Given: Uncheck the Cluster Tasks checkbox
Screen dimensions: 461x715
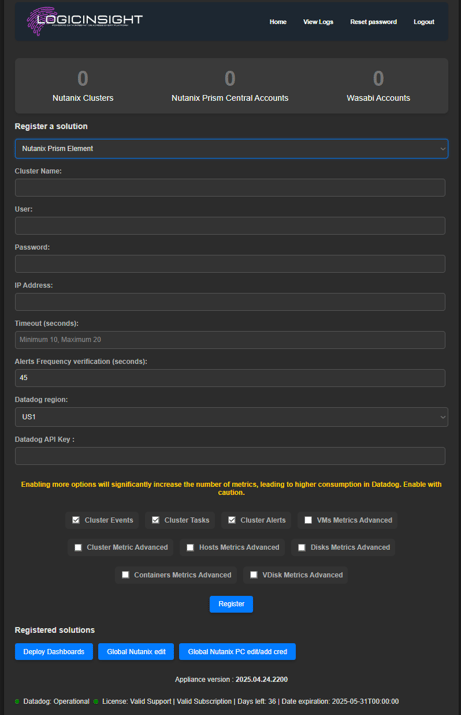Looking at the screenshot, I should point(155,520).
